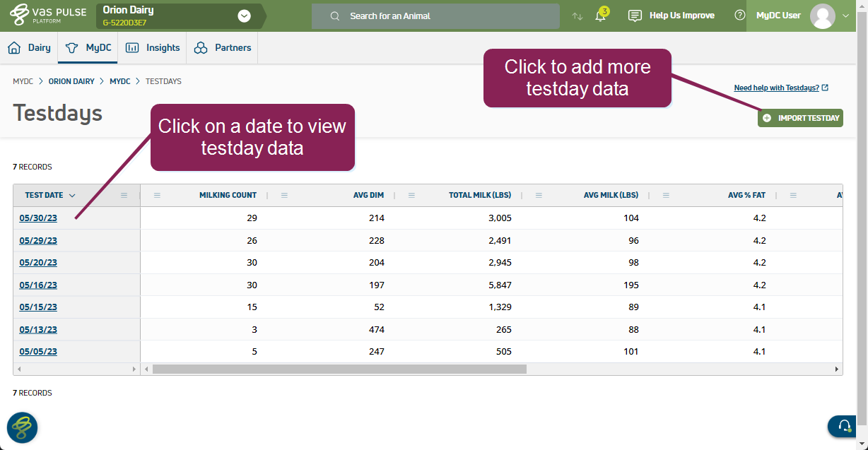Click the table's horizontal scrollbar right arrow
The image size is (868, 450).
click(x=837, y=369)
